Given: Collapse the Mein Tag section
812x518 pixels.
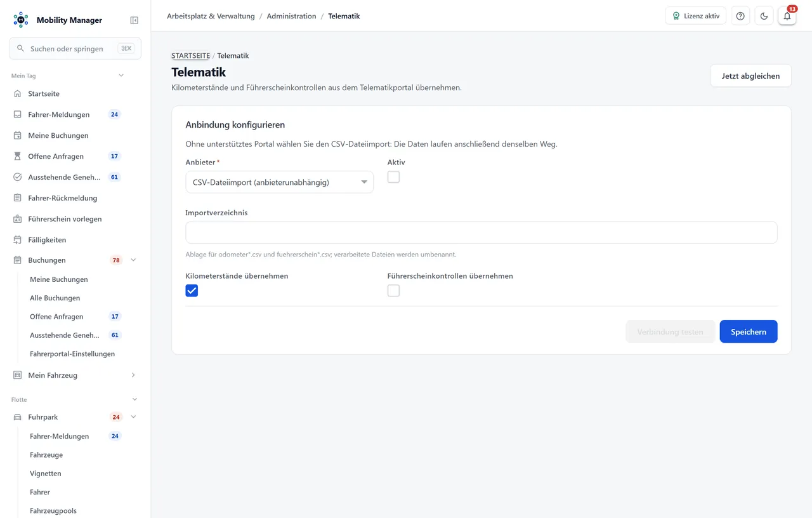Looking at the screenshot, I should [x=121, y=76].
